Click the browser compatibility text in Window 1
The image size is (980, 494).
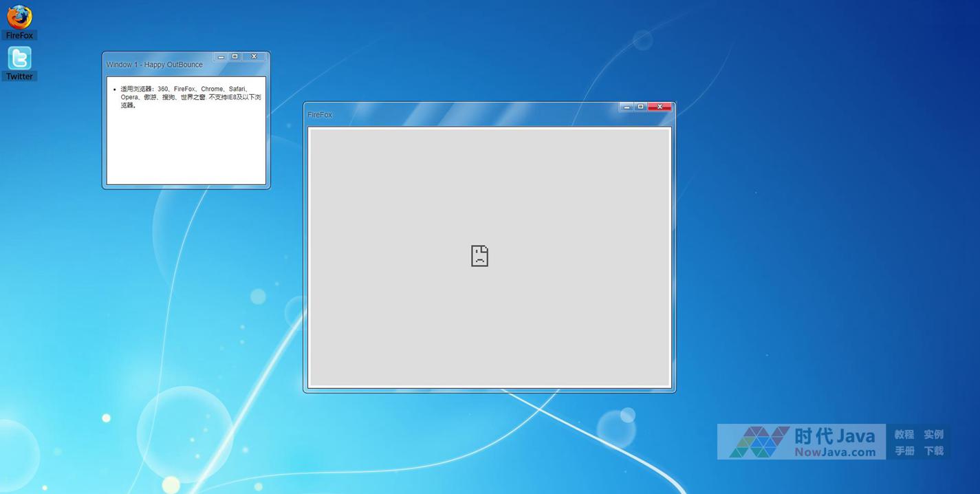190,97
